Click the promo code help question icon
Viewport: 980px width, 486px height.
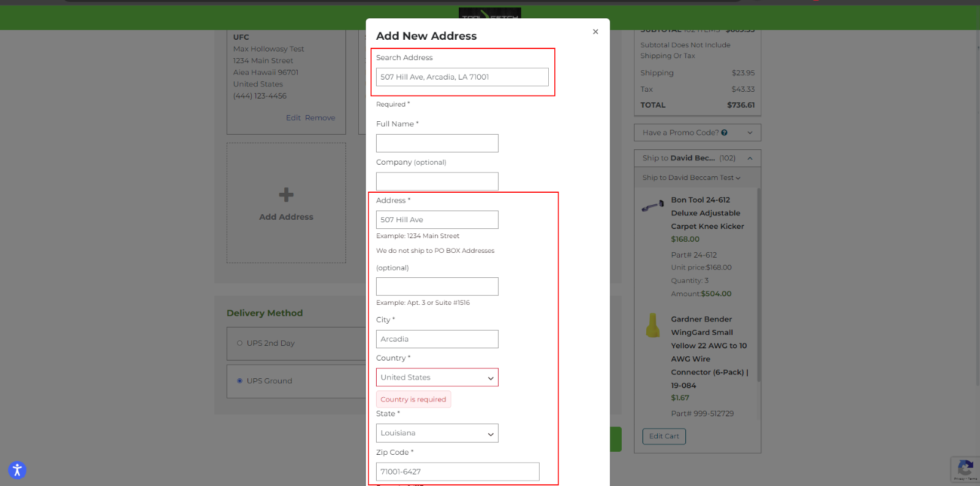pyautogui.click(x=725, y=133)
